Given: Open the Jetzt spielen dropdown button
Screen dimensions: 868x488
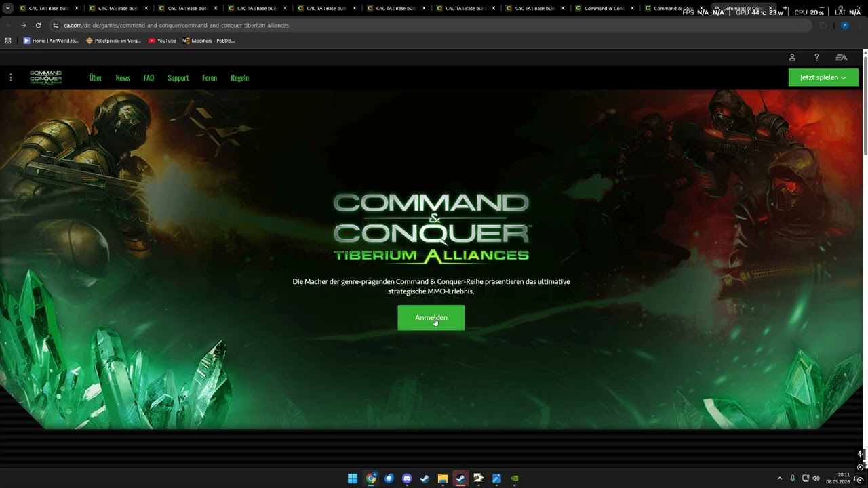Looking at the screenshot, I should click(x=823, y=77).
